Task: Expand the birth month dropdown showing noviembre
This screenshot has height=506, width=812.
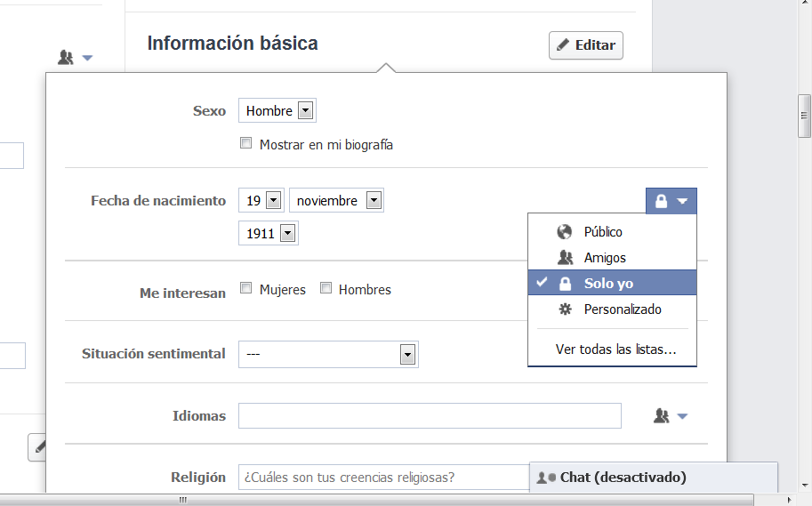Action: pyautogui.click(x=336, y=201)
